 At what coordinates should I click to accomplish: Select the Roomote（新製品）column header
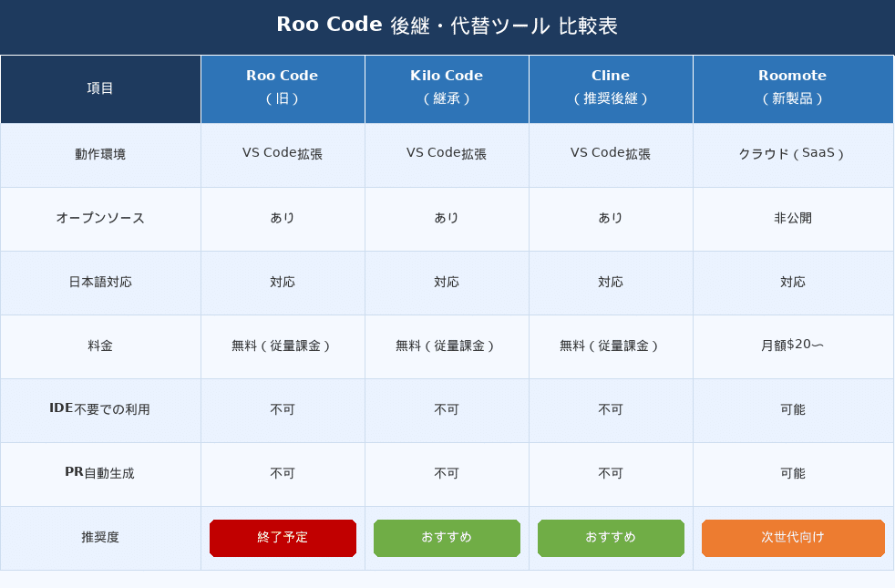[793, 89]
